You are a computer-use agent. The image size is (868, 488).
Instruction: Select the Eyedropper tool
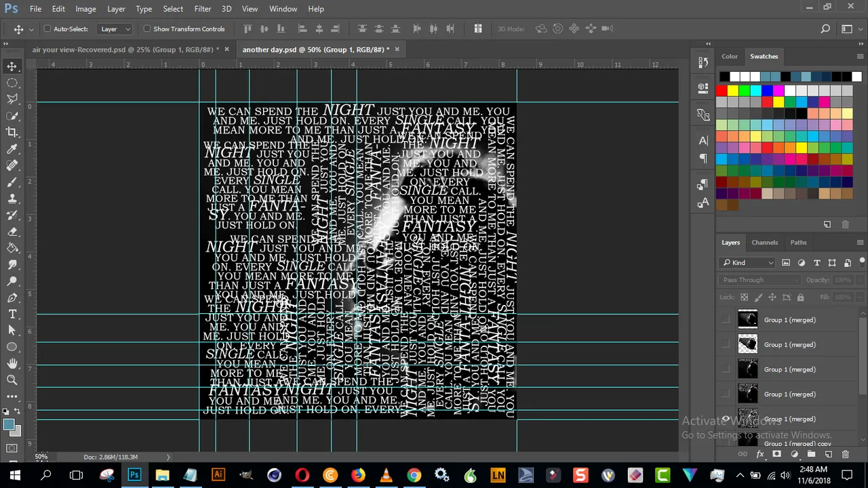click(x=12, y=149)
